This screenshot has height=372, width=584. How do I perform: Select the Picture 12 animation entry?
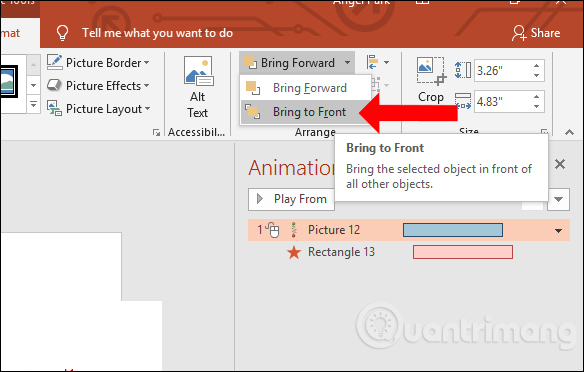pos(409,230)
